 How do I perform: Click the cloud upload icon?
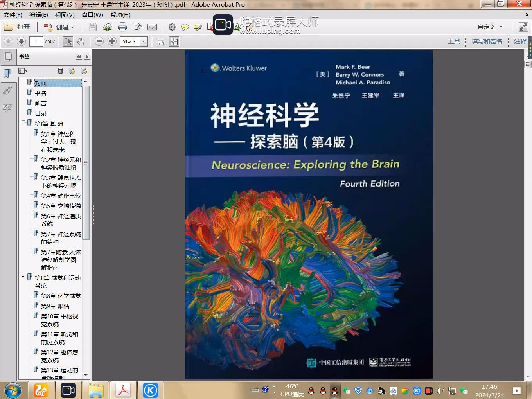click(x=108, y=27)
